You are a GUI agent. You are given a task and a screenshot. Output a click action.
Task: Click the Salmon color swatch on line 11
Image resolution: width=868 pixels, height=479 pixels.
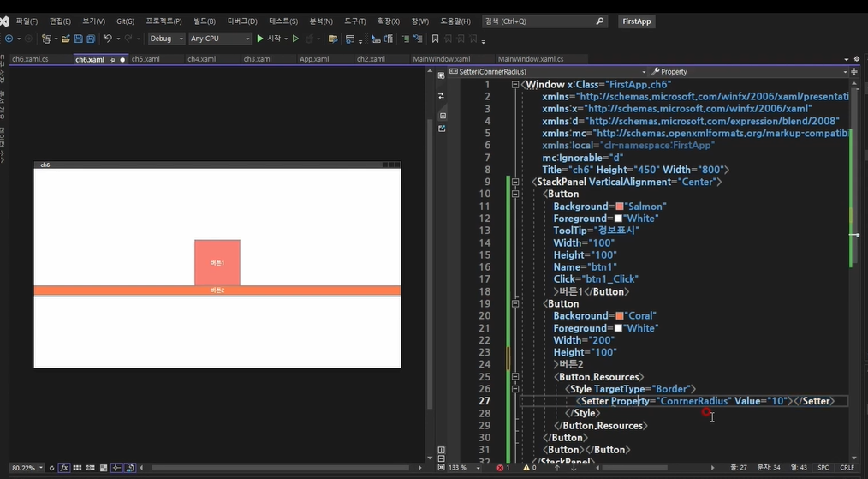pos(619,207)
